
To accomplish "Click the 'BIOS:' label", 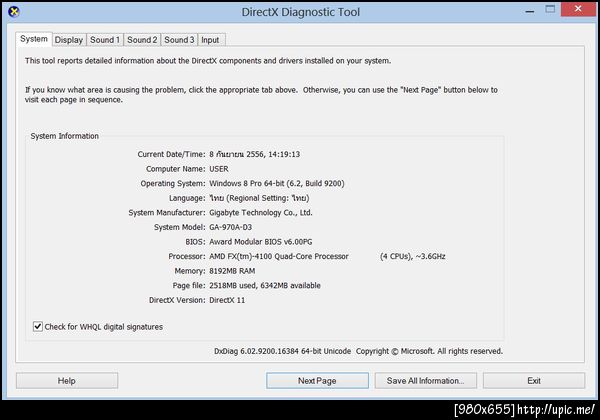I will 195,242.
